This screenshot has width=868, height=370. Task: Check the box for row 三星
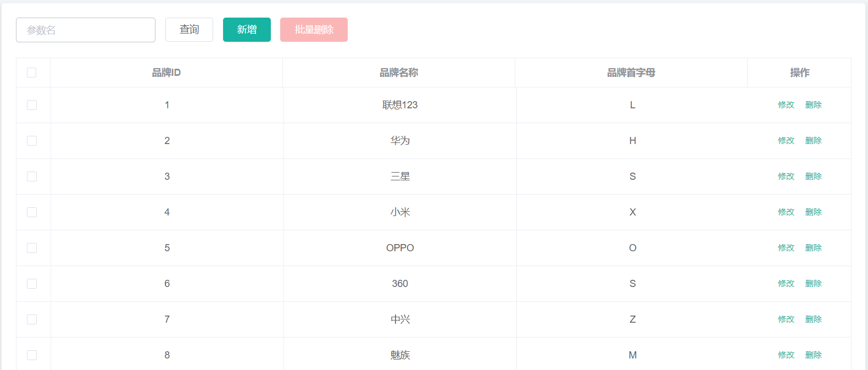pos(32,176)
